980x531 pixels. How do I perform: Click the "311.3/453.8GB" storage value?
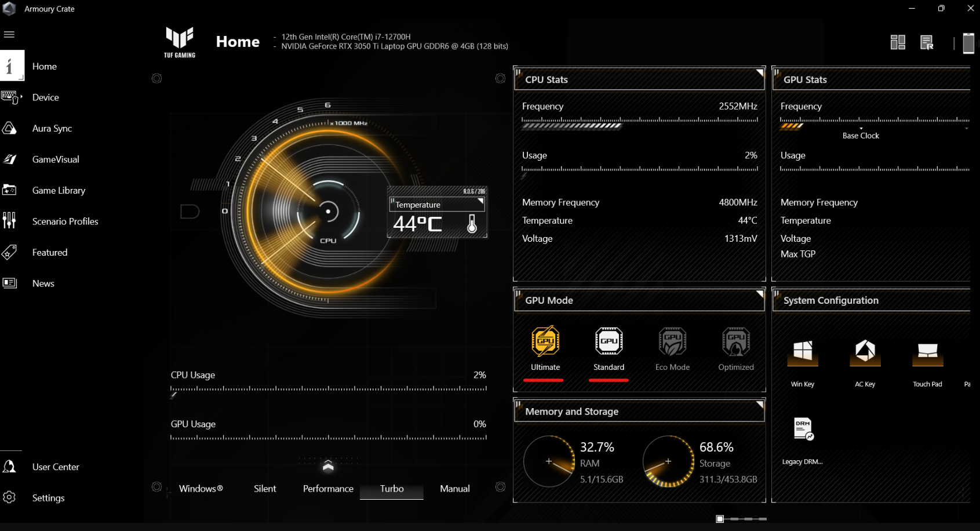(x=728, y=479)
